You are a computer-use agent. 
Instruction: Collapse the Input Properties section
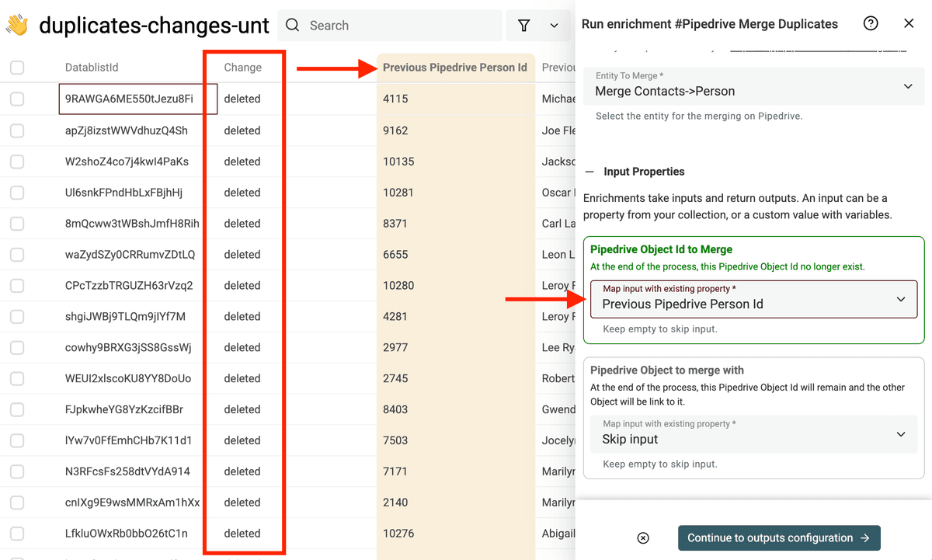coord(590,172)
